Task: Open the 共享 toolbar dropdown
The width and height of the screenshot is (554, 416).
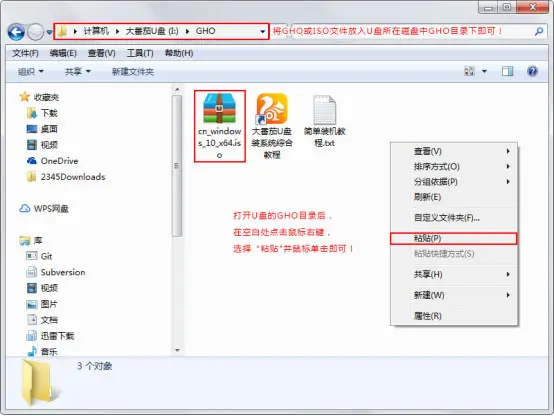Action: (x=78, y=72)
